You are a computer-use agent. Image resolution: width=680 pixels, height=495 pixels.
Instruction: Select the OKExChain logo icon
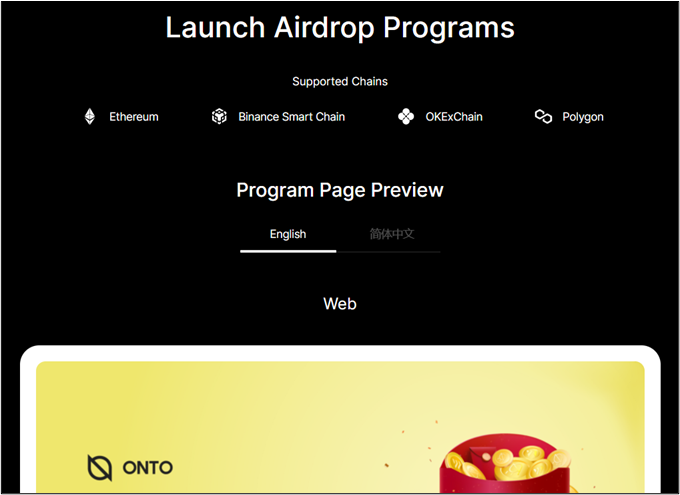(406, 117)
